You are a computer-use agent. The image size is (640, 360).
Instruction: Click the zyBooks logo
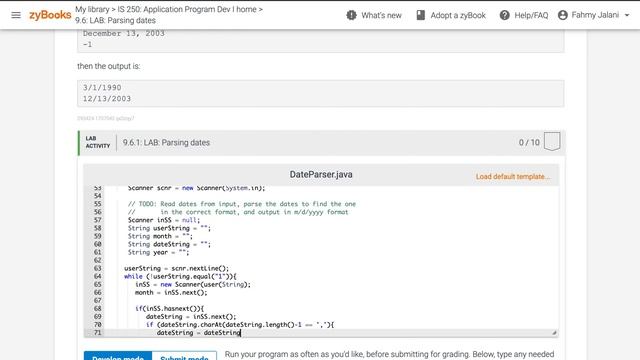[50, 15]
